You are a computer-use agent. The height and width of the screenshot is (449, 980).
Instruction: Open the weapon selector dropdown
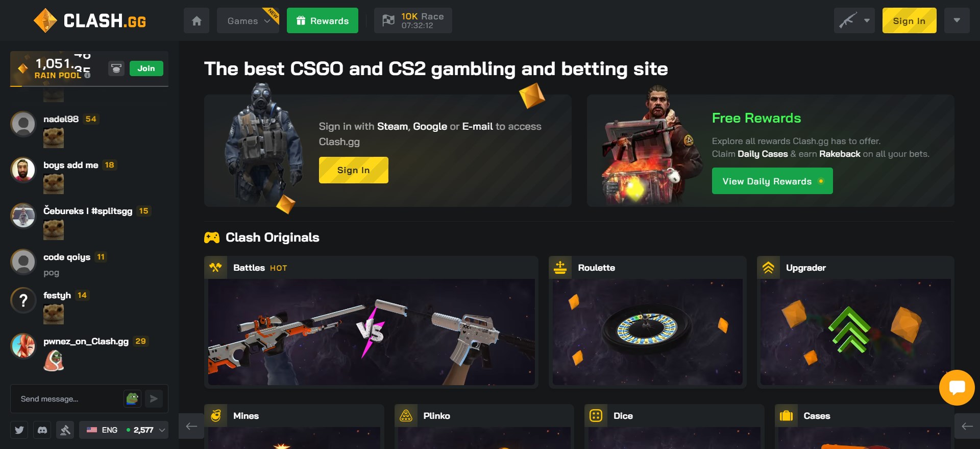[854, 21]
